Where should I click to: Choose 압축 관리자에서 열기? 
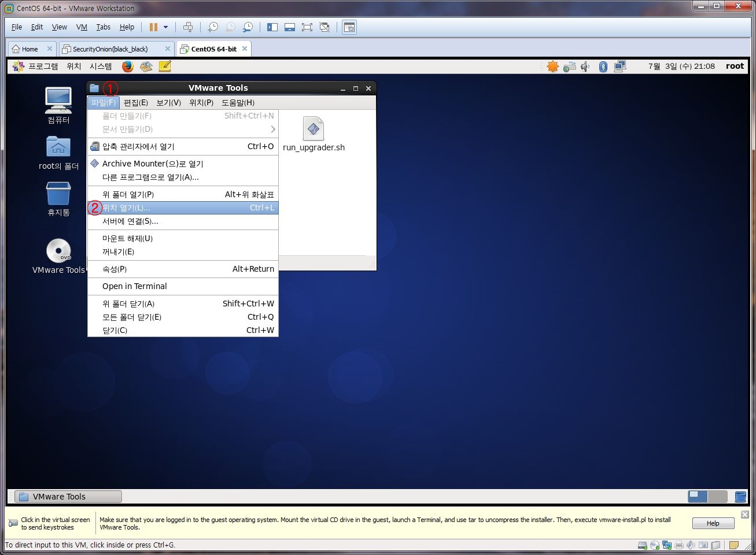pyautogui.click(x=183, y=147)
